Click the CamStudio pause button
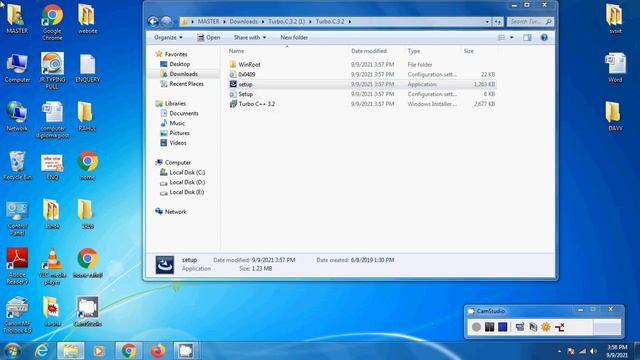640x360 pixels. coord(489,327)
